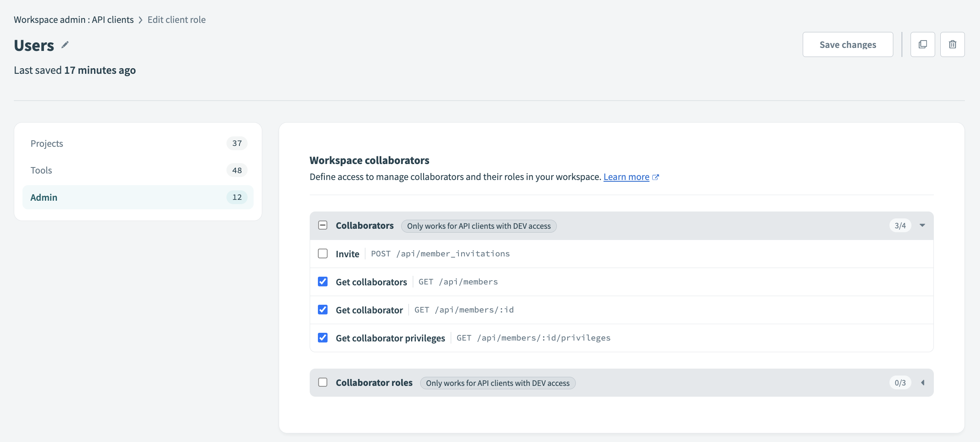
Task: Click the 3/4 count badge on Collaborators
Action: pyautogui.click(x=900, y=225)
